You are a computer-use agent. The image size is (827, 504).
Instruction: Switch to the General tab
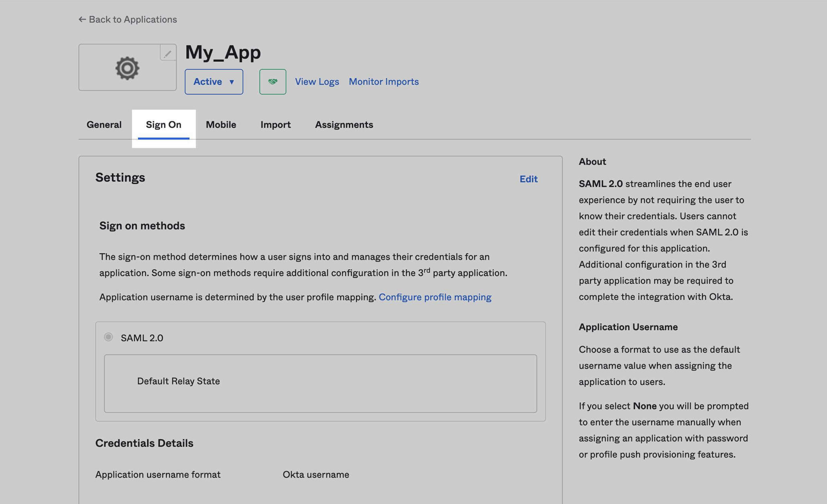(x=104, y=124)
